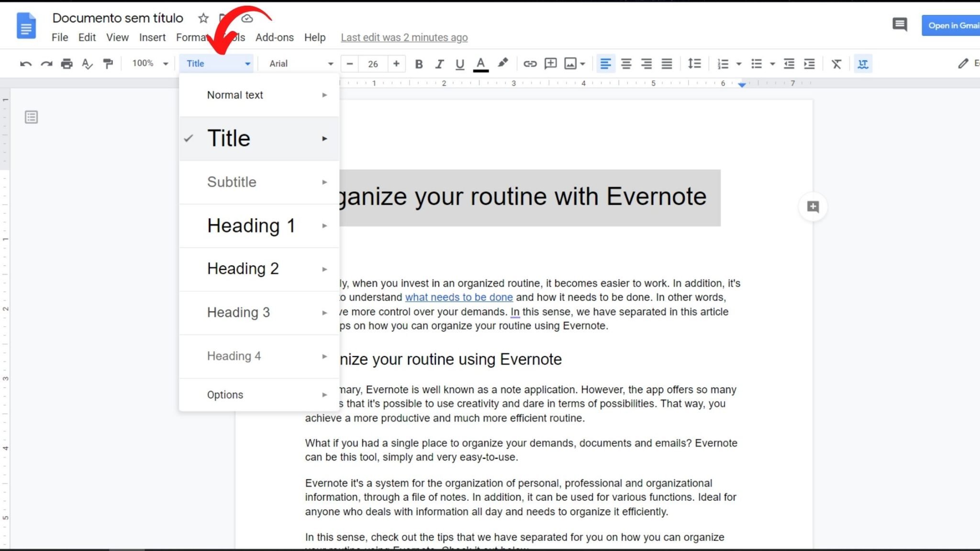Viewport: 980px width, 551px height.
Task: Expand numbered list style arrow
Action: (x=739, y=64)
